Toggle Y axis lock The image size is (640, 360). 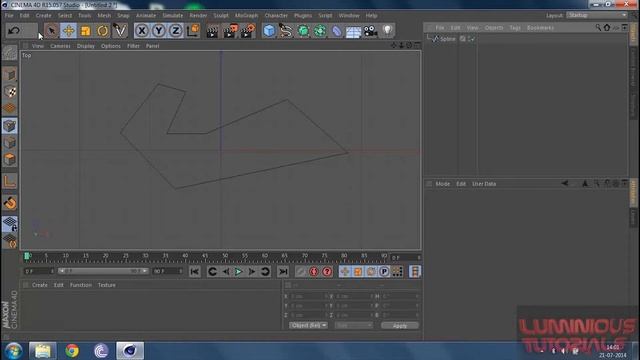(x=159, y=31)
